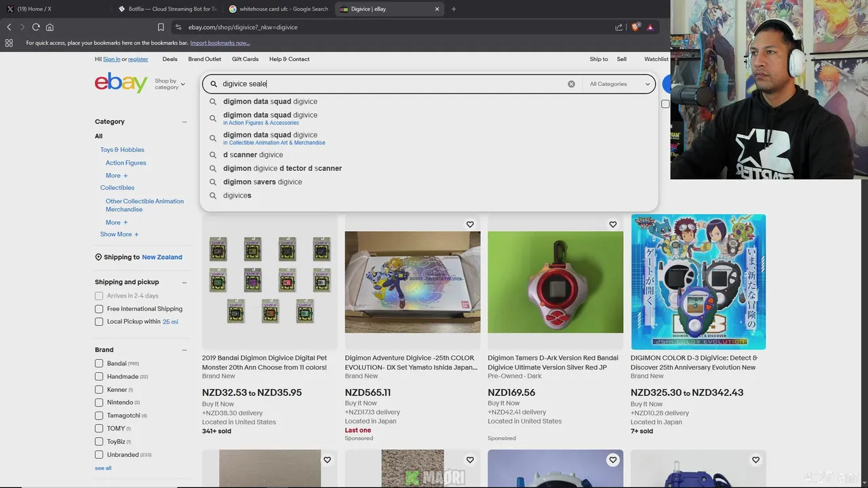868x488 pixels.
Task: Collapse the Category filter section
Action: tap(184, 122)
